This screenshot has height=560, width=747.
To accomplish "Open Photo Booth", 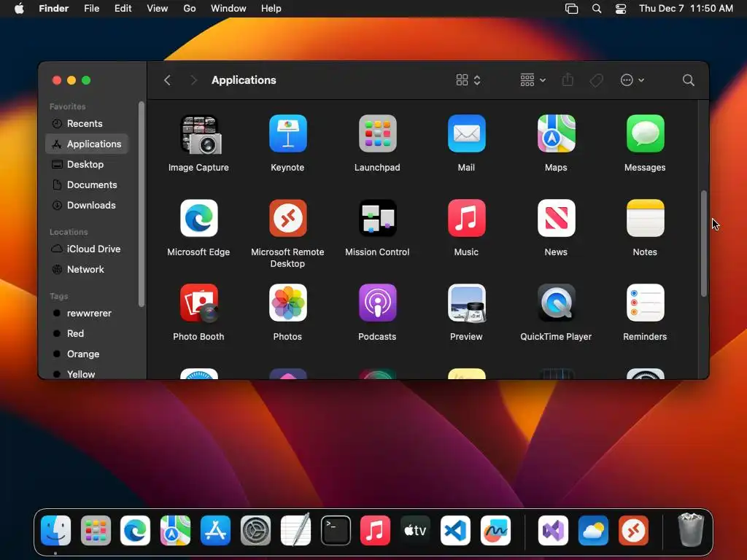I will point(198,303).
